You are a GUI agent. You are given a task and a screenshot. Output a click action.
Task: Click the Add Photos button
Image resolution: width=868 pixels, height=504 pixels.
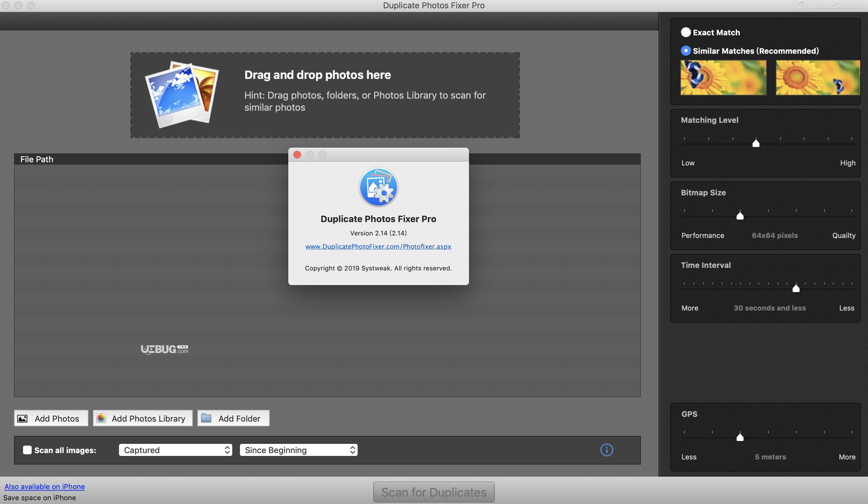point(51,418)
